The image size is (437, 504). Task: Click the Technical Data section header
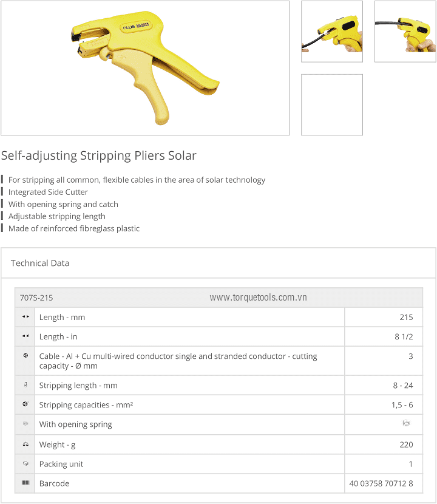pos(40,263)
